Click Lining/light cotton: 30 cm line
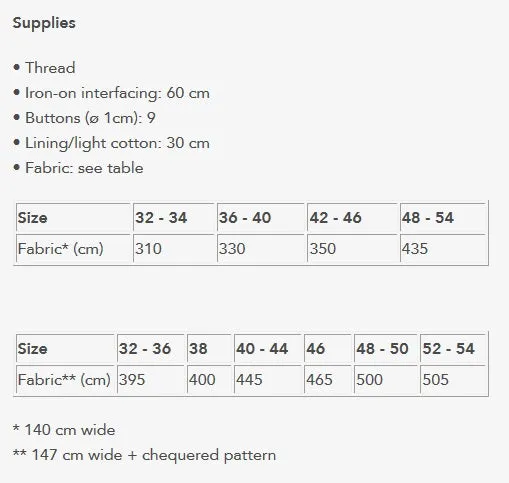This screenshot has width=509, height=483. pyautogui.click(x=111, y=143)
